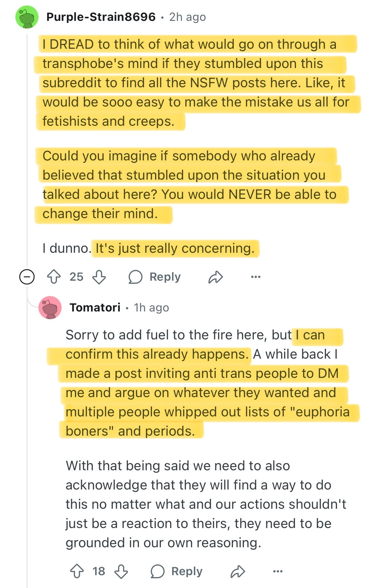Open more options for Purple-Strain8696's comment
Viewport: 375px width, 588px height.
point(255,277)
